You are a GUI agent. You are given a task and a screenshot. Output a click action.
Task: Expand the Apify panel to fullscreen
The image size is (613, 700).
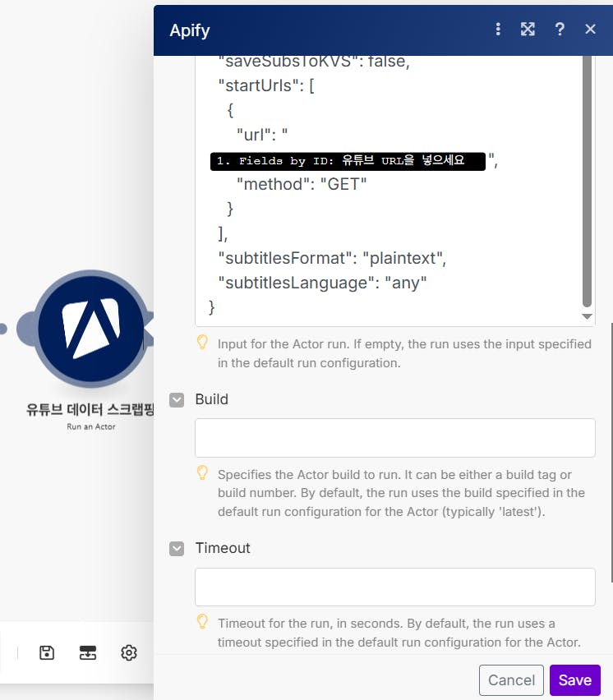(x=528, y=30)
